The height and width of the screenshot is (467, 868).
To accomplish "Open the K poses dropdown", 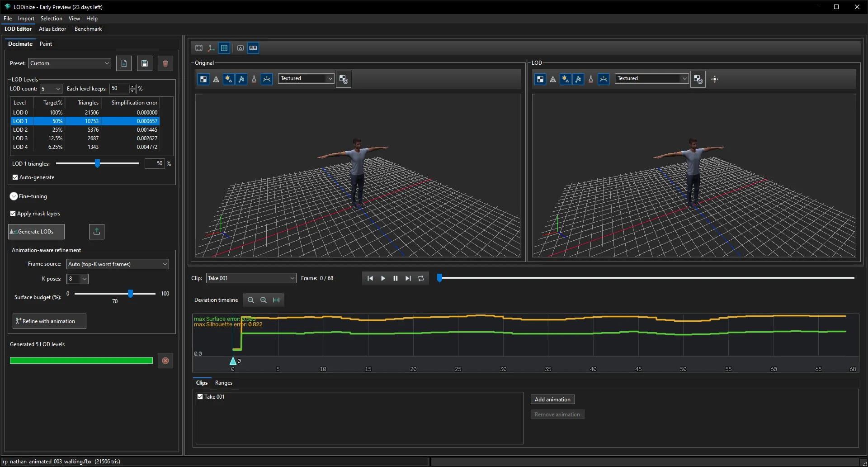I will (77, 279).
